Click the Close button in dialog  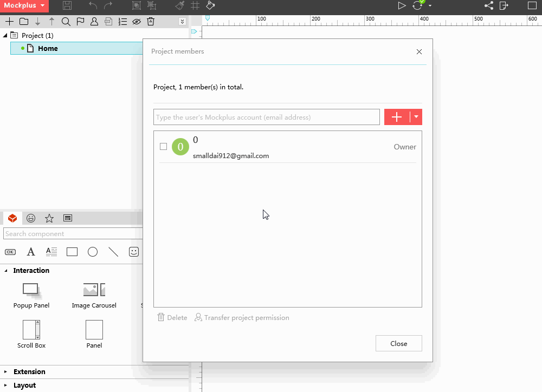pos(399,343)
